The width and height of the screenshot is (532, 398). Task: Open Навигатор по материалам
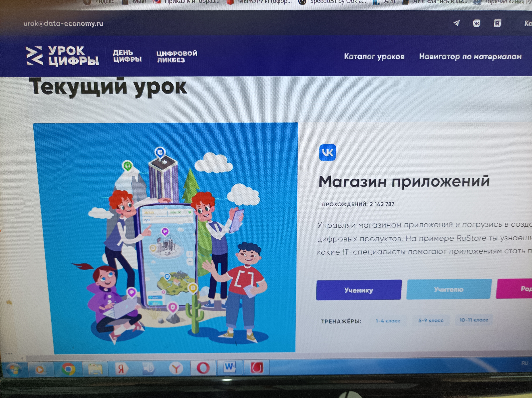click(x=470, y=57)
